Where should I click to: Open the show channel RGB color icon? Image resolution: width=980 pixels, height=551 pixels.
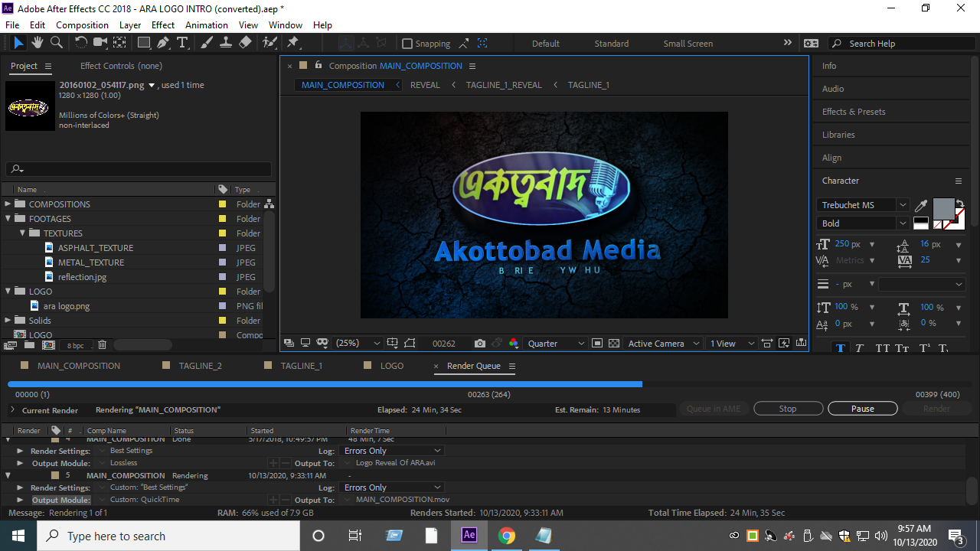[x=514, y=344]
